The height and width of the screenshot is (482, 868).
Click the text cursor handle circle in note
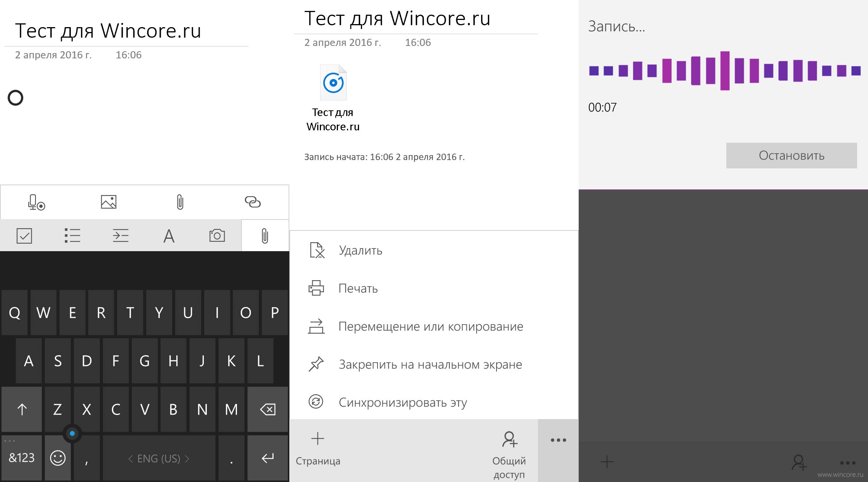tap(15, 98)
